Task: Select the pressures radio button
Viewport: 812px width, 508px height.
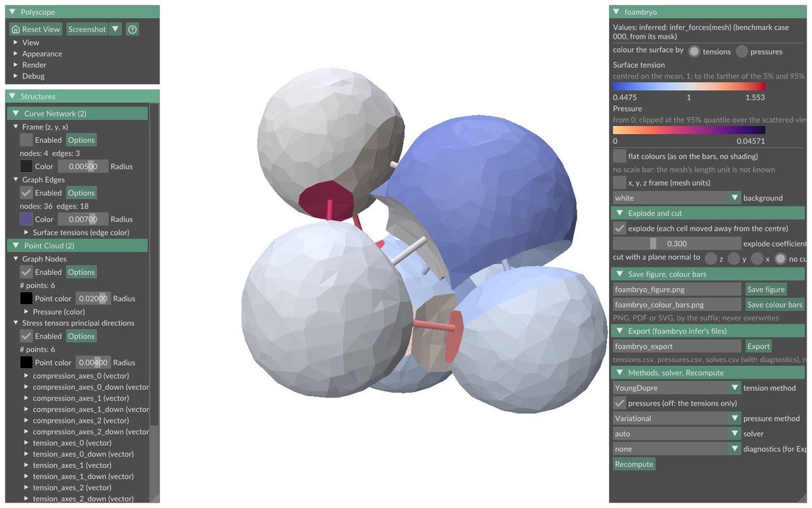Action: [742, 51]
